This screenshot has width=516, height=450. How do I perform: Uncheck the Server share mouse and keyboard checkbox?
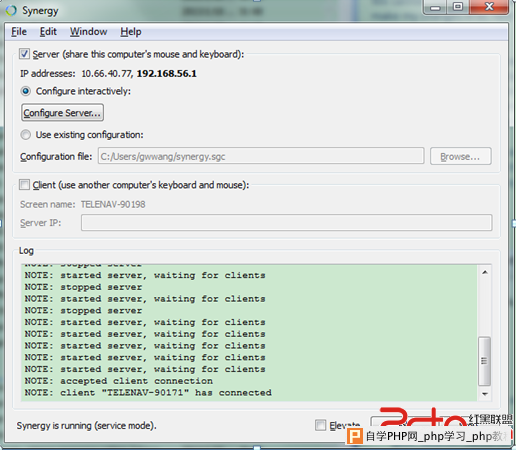(24, 54)
